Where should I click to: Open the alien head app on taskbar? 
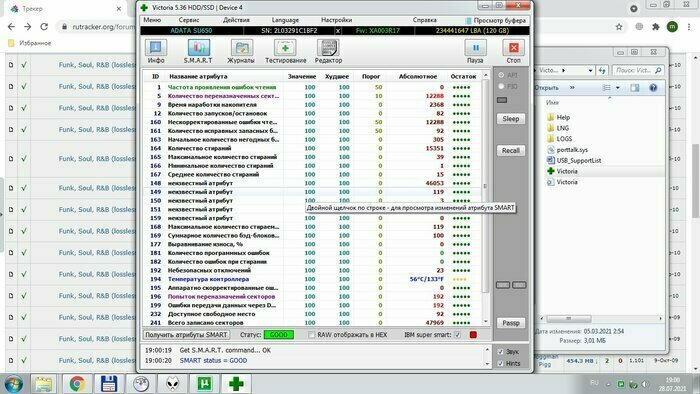pos(173,384)
